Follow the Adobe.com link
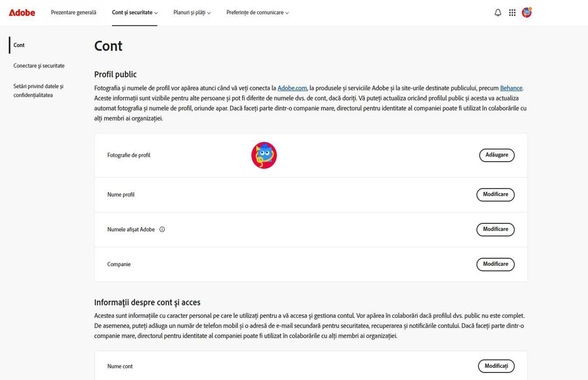This screenshot has width=588, height=380. (292, 88)
